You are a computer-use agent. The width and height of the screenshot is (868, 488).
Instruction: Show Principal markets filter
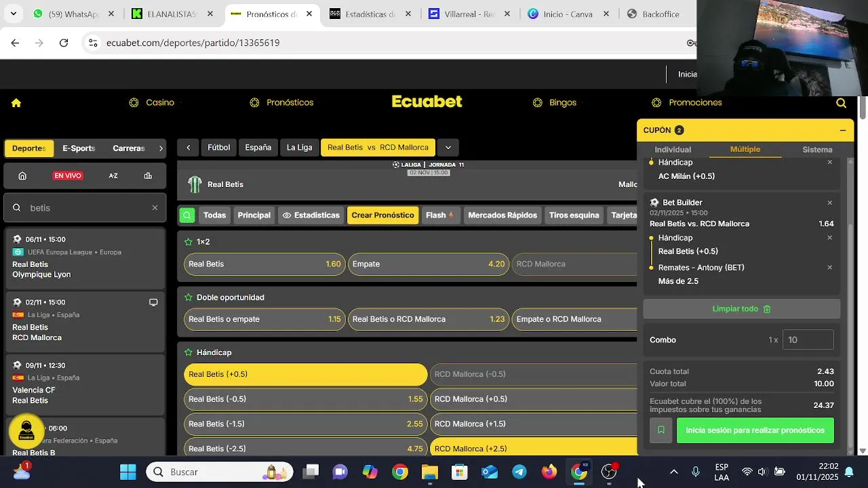click(254, 216)
